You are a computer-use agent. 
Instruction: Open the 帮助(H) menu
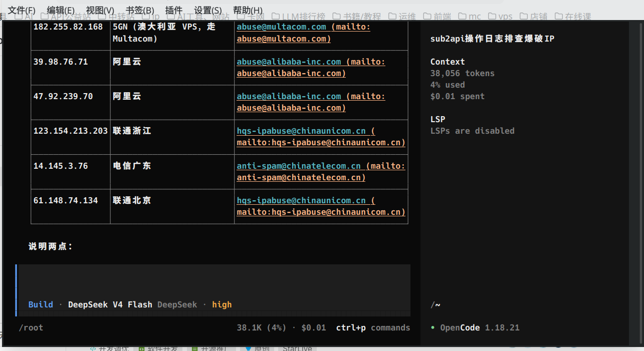click(x=248, y=10)
